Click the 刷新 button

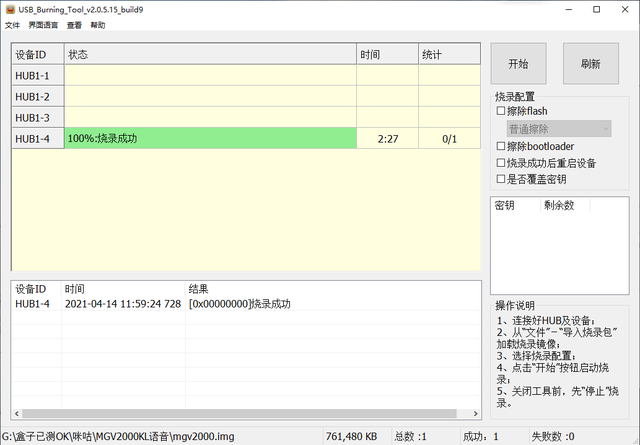[x=591, y=64]
